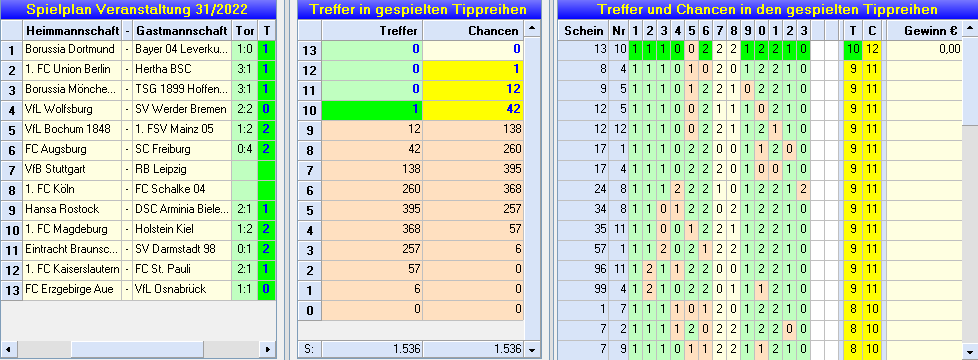978x360 pixels.
Task: Click the Gewinn € column header
Action: coord(924,31)
